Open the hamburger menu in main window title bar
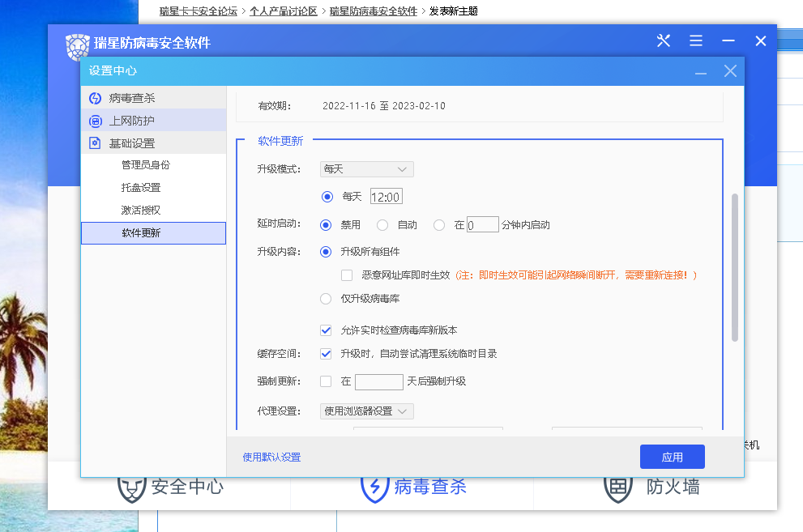Viewport: 803px width, 532px height. 696,40
